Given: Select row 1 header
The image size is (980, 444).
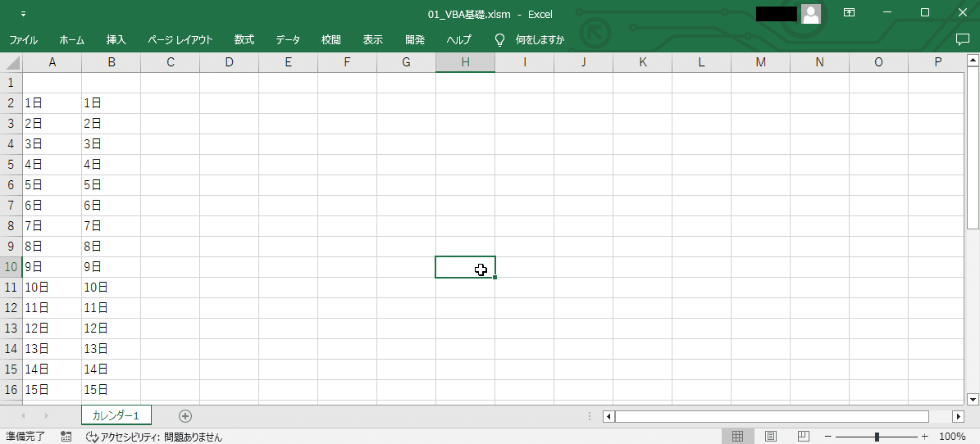Looking at the screenshot, I should click(11, 83).
